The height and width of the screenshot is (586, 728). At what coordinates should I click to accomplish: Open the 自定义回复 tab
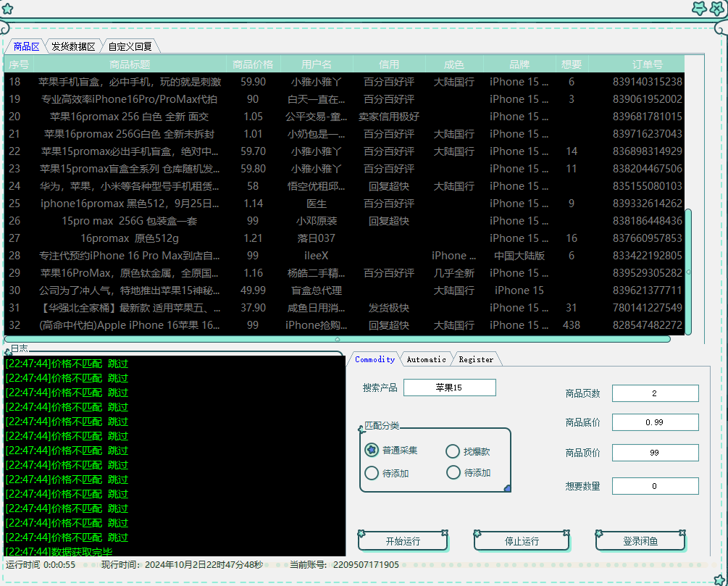(130, 46)
